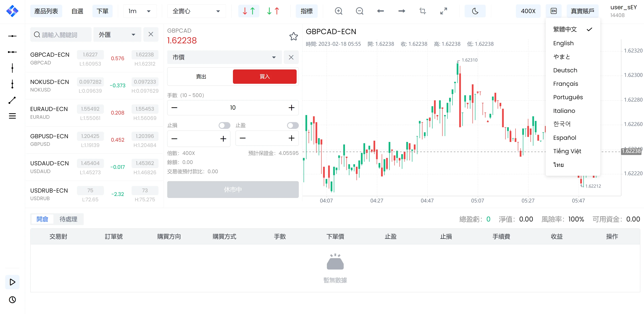Image resolution: width=644 pixels, height=314 pixels.
Task: Select the trend line drawing tool
Action: (12, 100)
